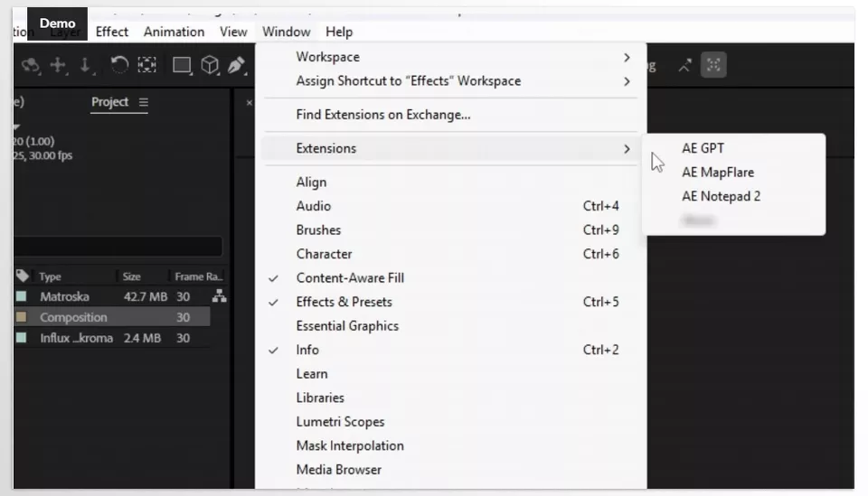Select the Pen tool
The height and width of the screenshot is (496, 868).
pyautogui.click(x=236, y=65)
